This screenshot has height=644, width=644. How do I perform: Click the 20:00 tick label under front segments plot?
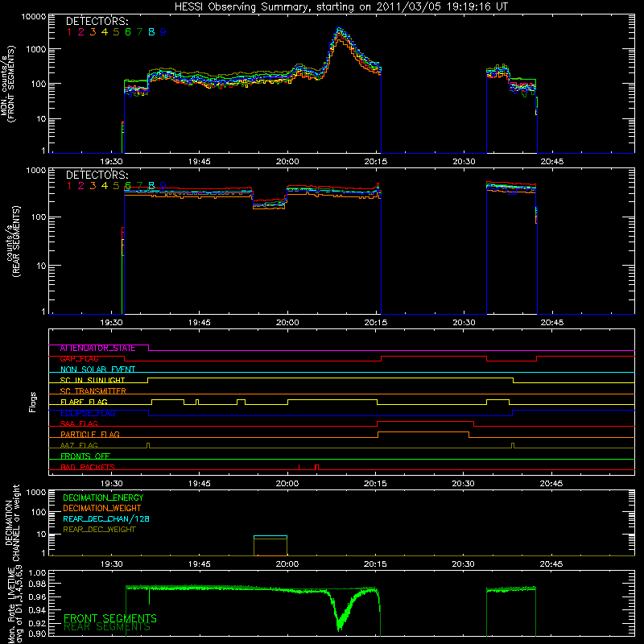pyautogui.click(x=287, y=162)
